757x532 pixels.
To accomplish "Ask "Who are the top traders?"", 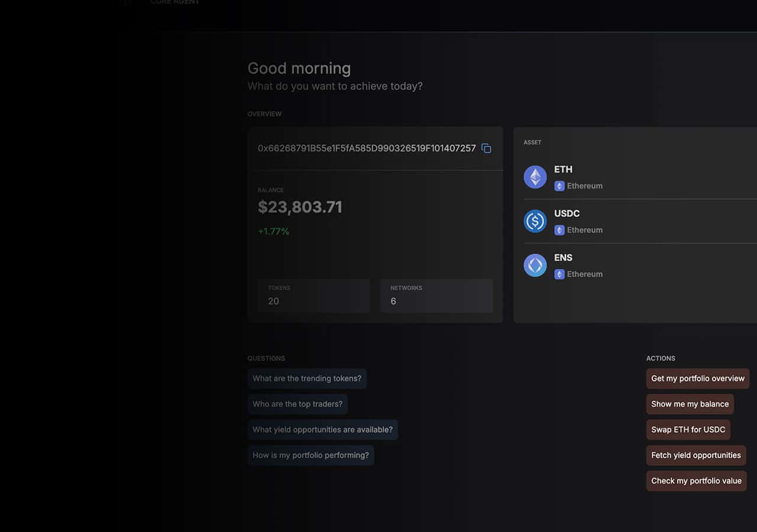I will (297, 404).
